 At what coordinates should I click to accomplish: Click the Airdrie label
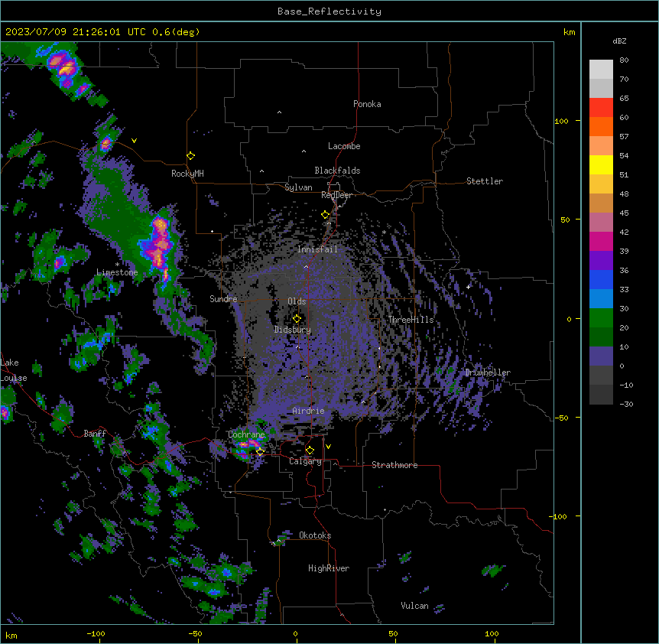[308, 411]
